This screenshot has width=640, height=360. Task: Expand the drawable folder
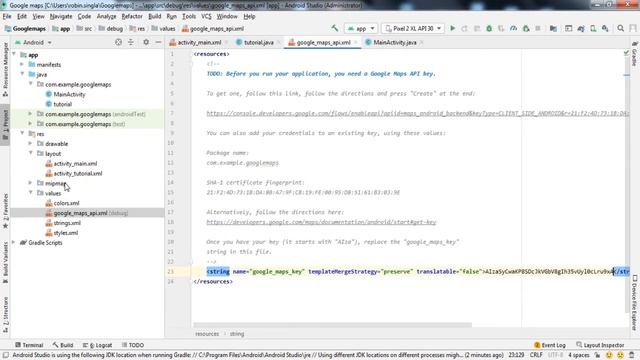click(30, 144)
